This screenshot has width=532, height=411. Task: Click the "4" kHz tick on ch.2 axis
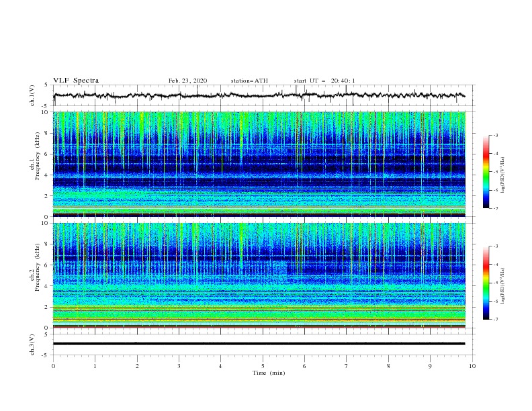click(46, 286)
